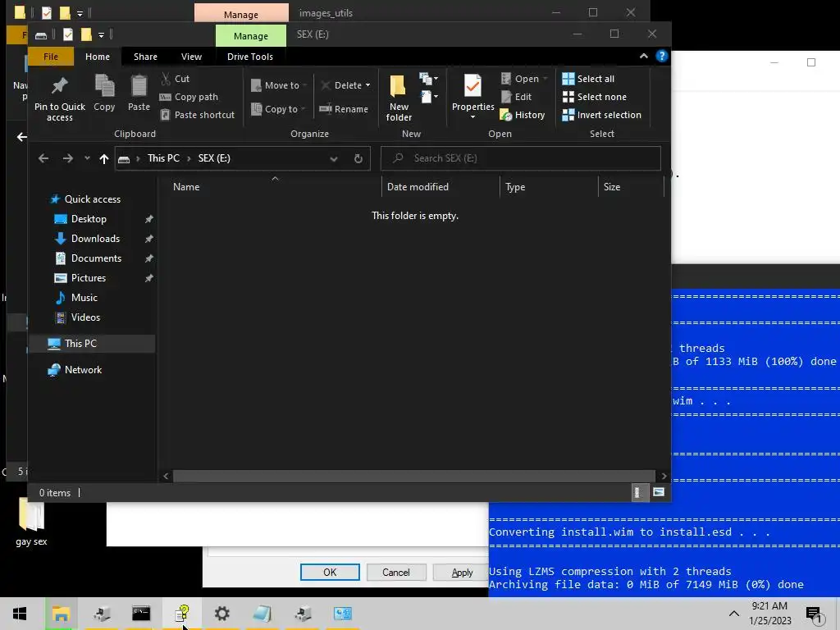Click Open in the Open group
The width and height of the screenshot is (840, 630).
tap(524, 79)
